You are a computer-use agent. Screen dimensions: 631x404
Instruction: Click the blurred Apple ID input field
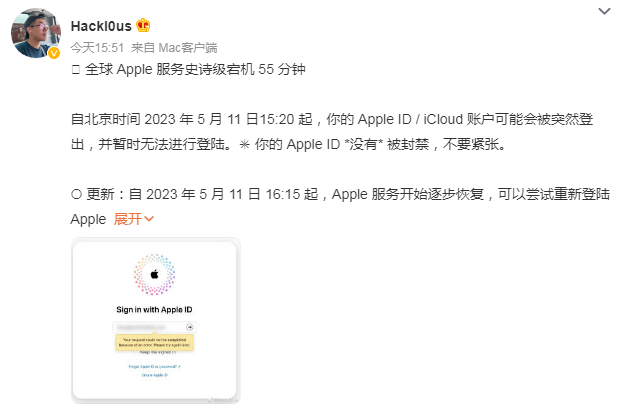pyautogui.click(x=151, y=327)
